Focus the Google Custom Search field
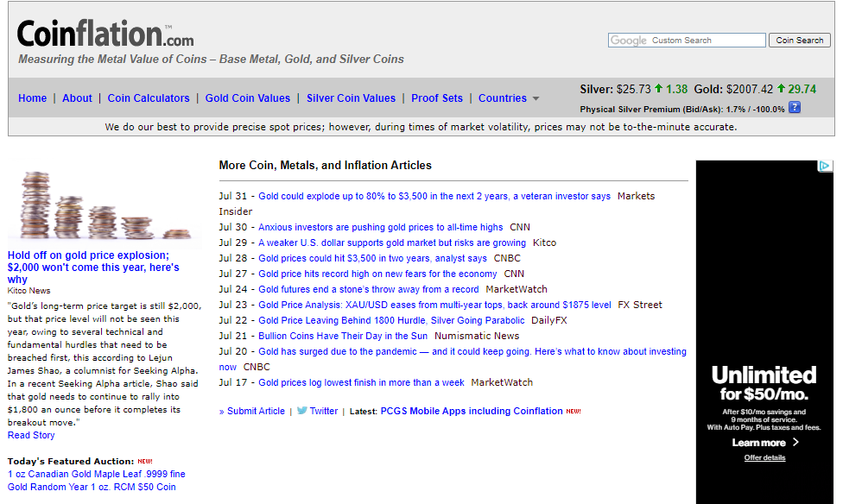 pyautogui.click(x=687, y=41)
